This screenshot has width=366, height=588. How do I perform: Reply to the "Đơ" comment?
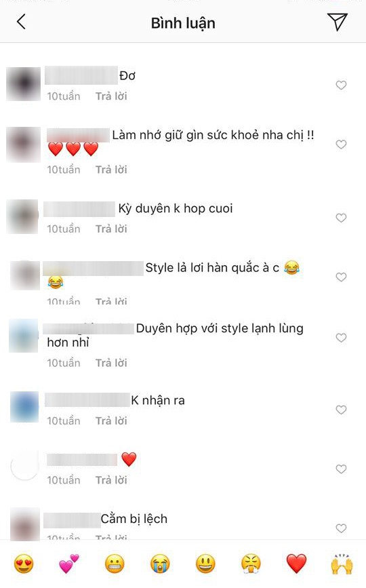click(x=111, y=96)
